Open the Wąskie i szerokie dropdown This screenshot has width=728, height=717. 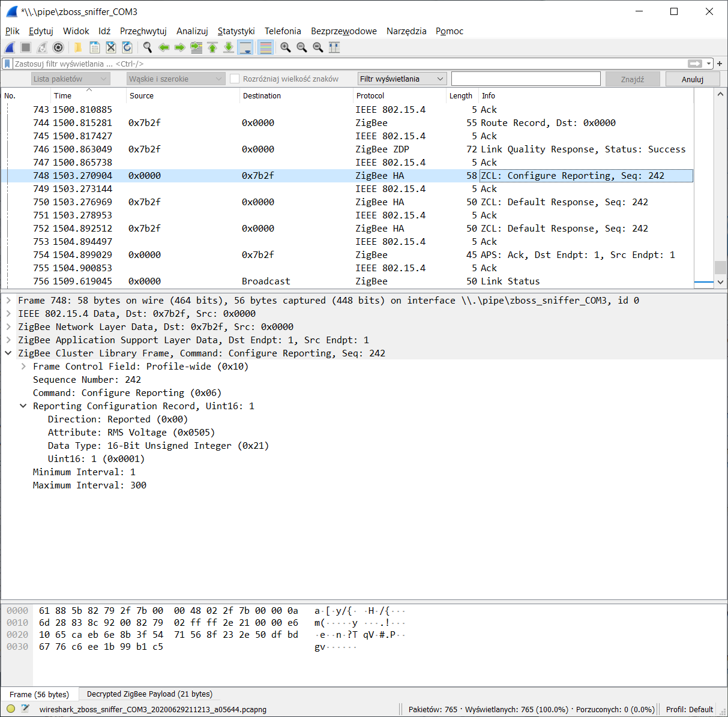pyautogui.click(x=176, y=79)
